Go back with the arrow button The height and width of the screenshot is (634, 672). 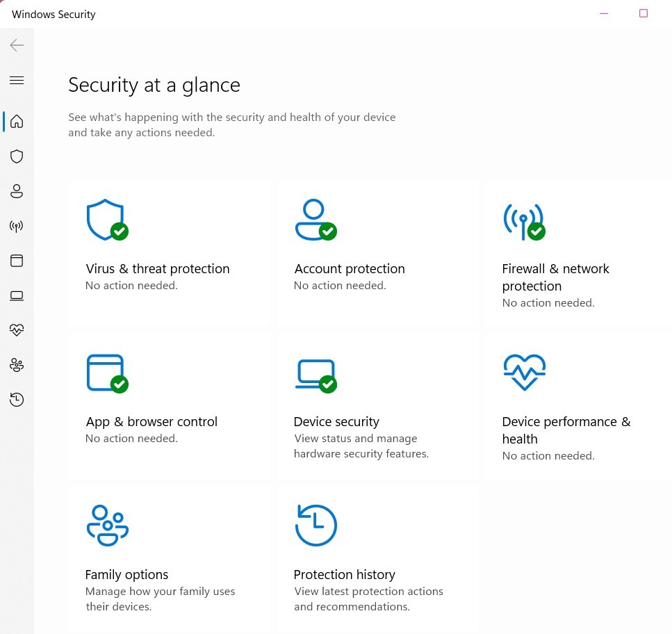[17, 45]
